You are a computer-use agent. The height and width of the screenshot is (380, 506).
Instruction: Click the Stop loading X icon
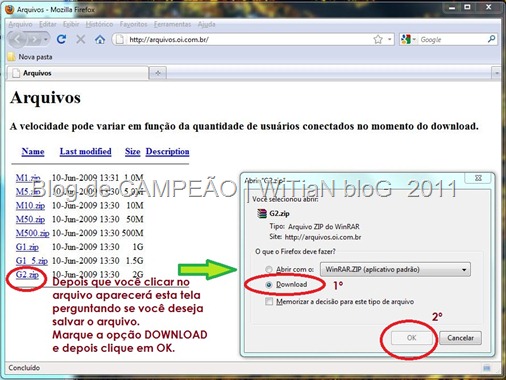click(x=80, y=39)
